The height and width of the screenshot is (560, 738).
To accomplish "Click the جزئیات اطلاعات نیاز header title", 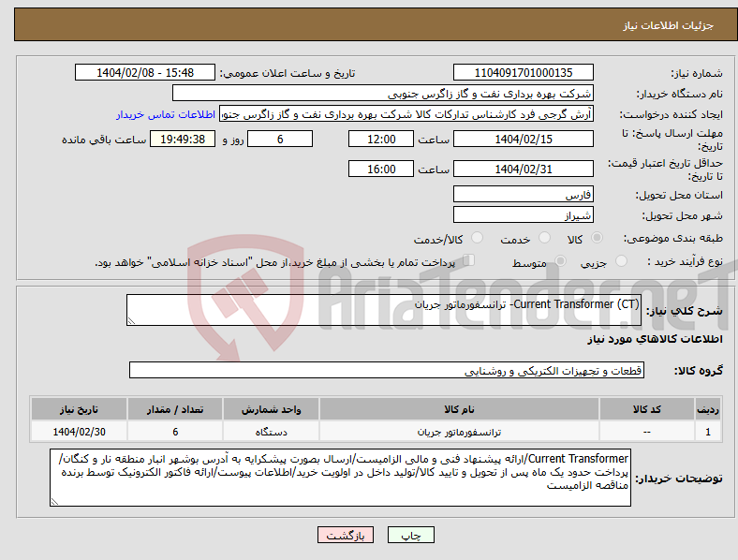I will (669, 25).
